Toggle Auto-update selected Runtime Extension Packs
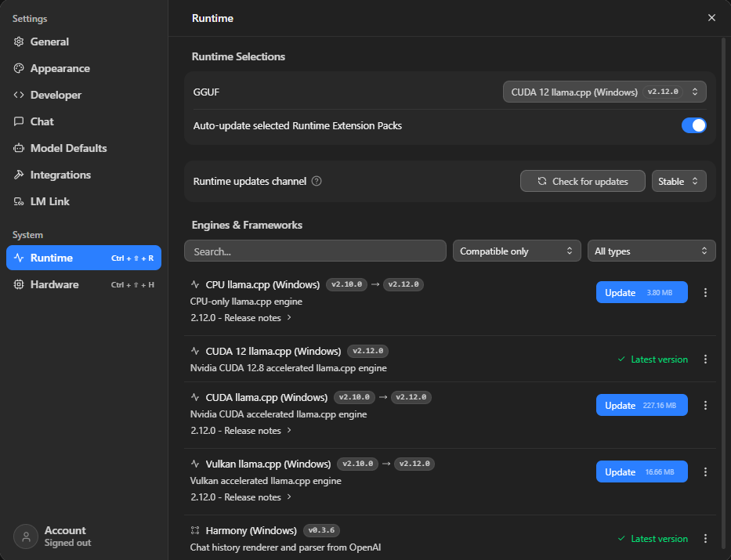 pos(693,125)
